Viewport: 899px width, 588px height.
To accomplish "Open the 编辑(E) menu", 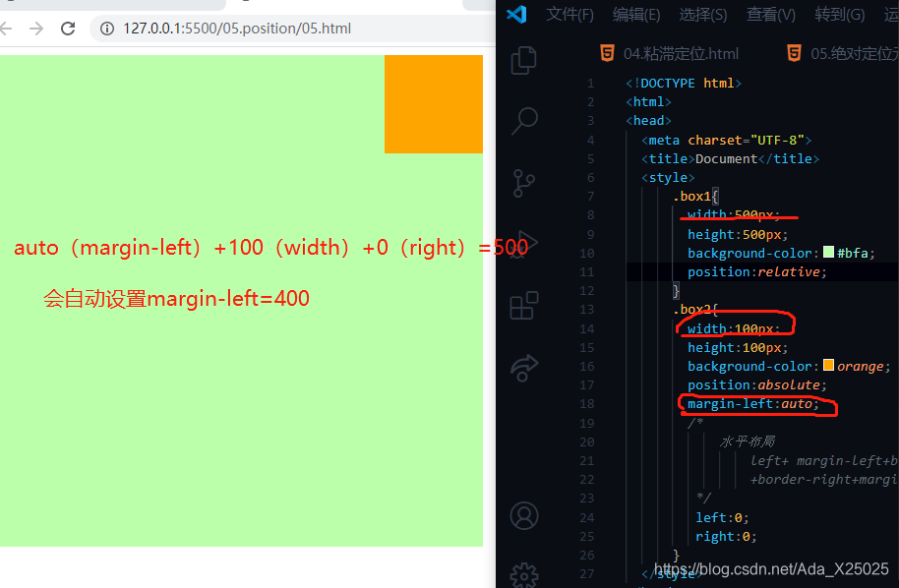I will point(636,14).
